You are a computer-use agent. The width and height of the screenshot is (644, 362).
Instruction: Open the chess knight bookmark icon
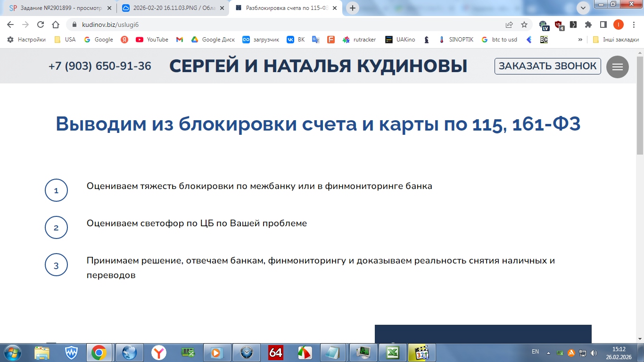pyautogui.click(x=427, y=40)
